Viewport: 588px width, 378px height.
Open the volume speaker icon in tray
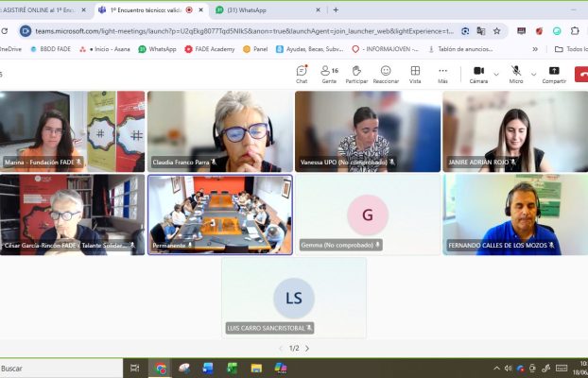tap(509, 369)
